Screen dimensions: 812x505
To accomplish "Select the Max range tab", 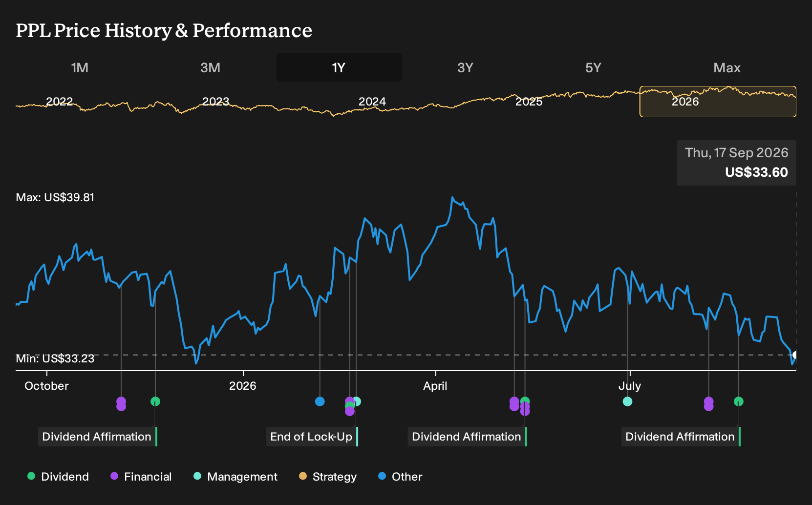I will [x=727, y=67].
